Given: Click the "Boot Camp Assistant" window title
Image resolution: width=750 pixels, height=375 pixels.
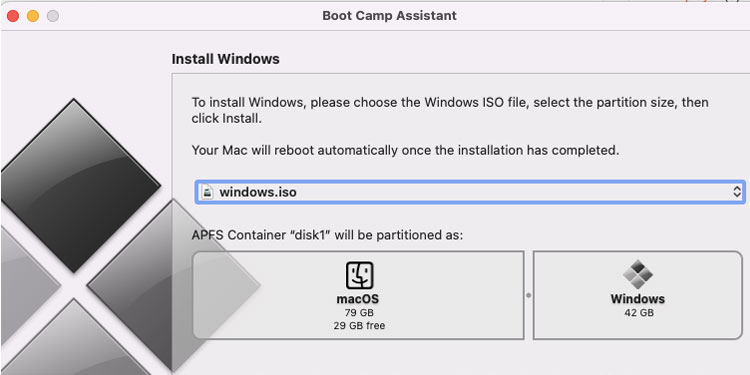Looking at the screenshot, I should pyautogui.click(x=389, y=15).
